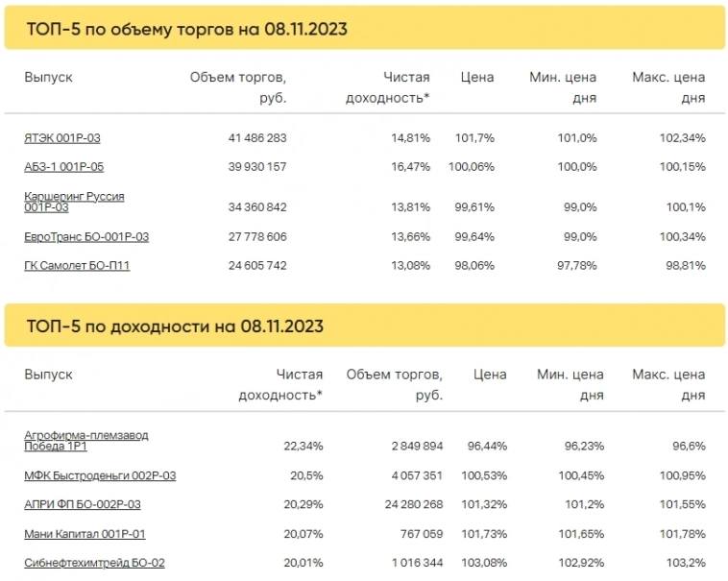Click the 103,08% price cell
Screen dimensions: 728x581
(x=487, y=562)
